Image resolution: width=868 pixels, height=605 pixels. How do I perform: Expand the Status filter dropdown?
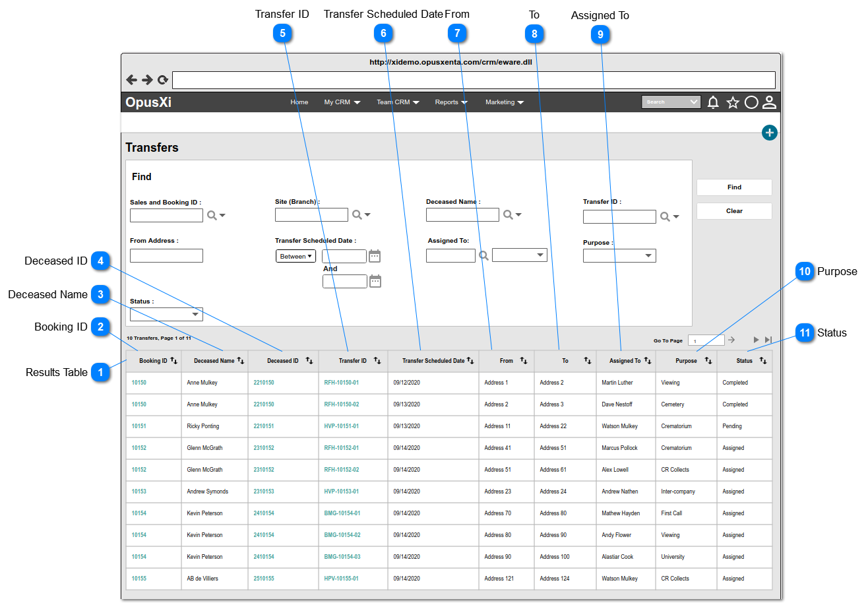coord(166,314)
